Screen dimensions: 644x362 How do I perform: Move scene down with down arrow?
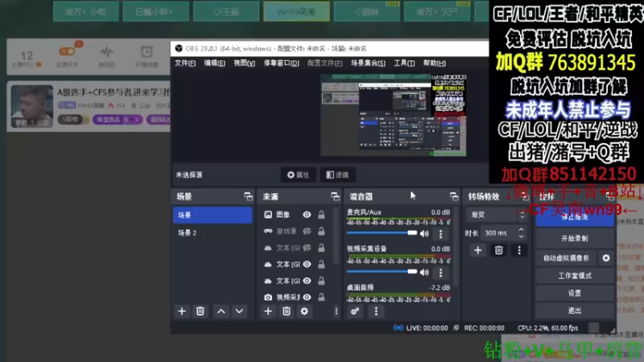(239, 311)
